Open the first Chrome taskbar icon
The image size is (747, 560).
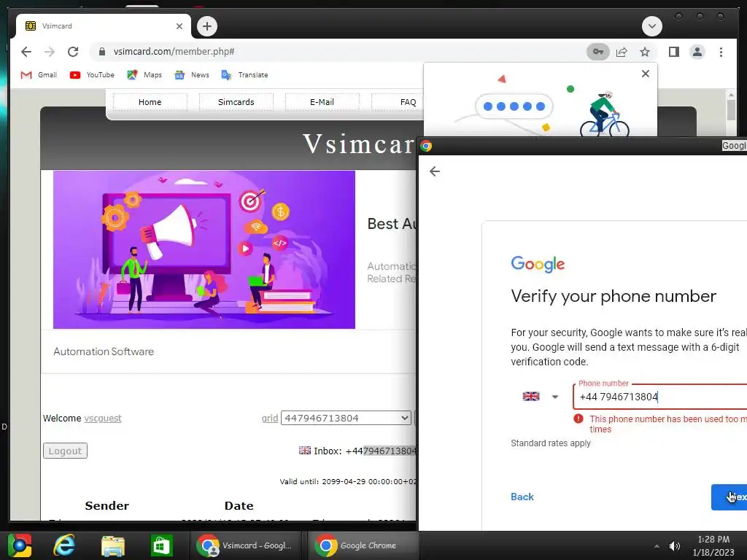click(20, 545)
